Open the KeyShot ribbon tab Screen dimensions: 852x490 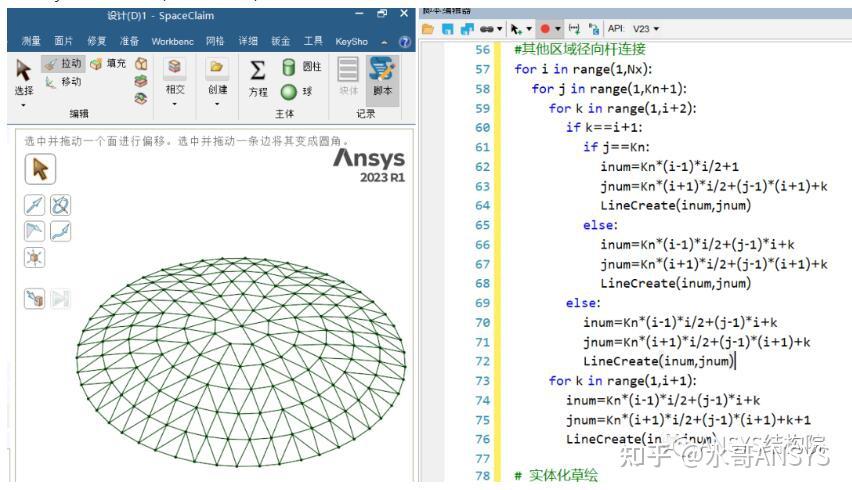(x=352, y=41)
